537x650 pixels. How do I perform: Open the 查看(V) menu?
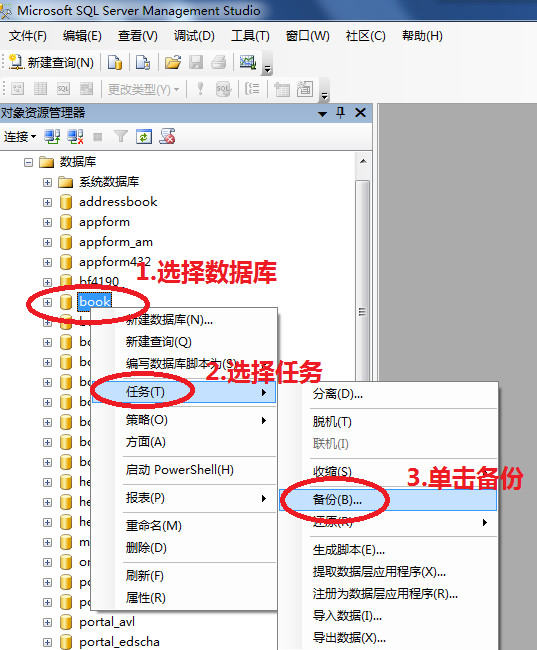pos(138,36)
